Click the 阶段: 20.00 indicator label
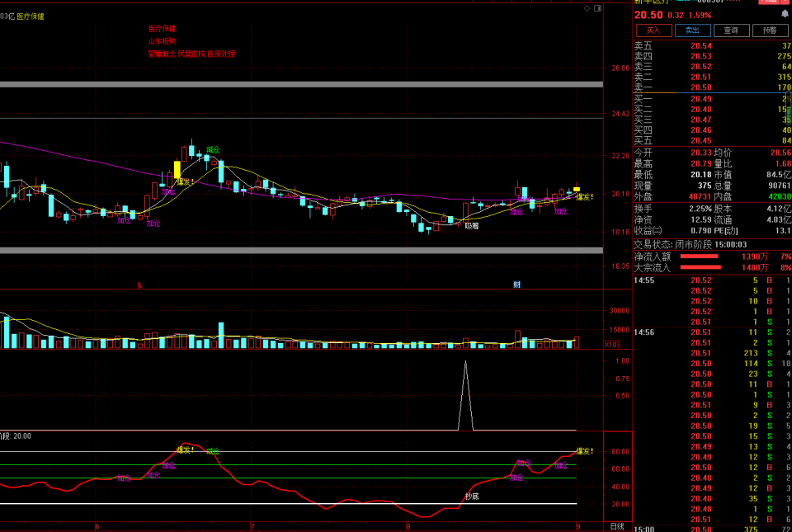The width and height of the screenshot is (792, 532). pyautogui.click(x=16, y=436)
